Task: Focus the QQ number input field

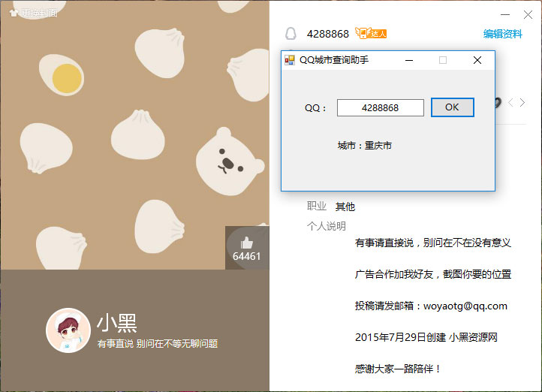Action: (x=380, y=108)
